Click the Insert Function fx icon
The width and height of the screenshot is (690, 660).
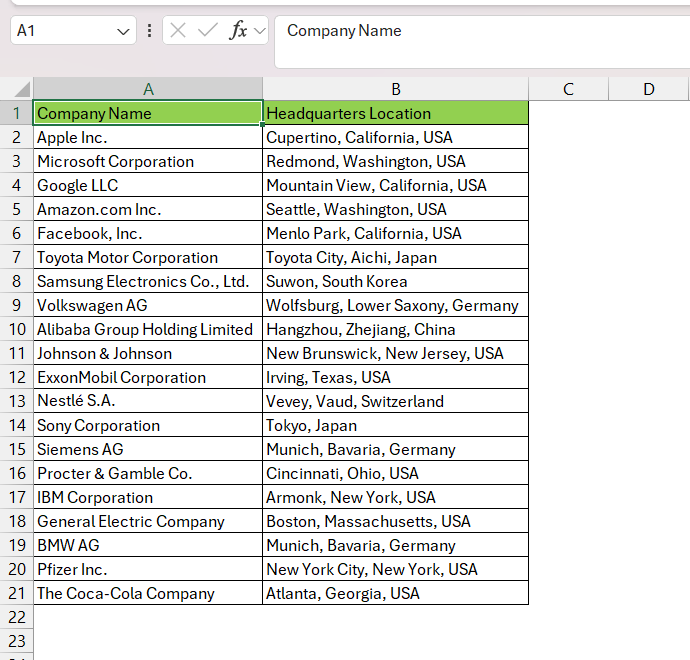tap(238, 30)
